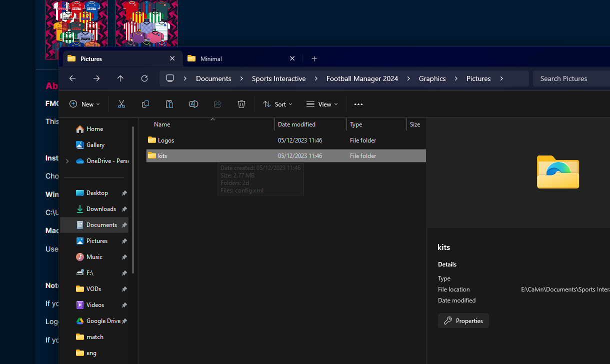Rename the selected folder via toolbar
This screenshot has width=610, height=364.
(x=193, y=104)
